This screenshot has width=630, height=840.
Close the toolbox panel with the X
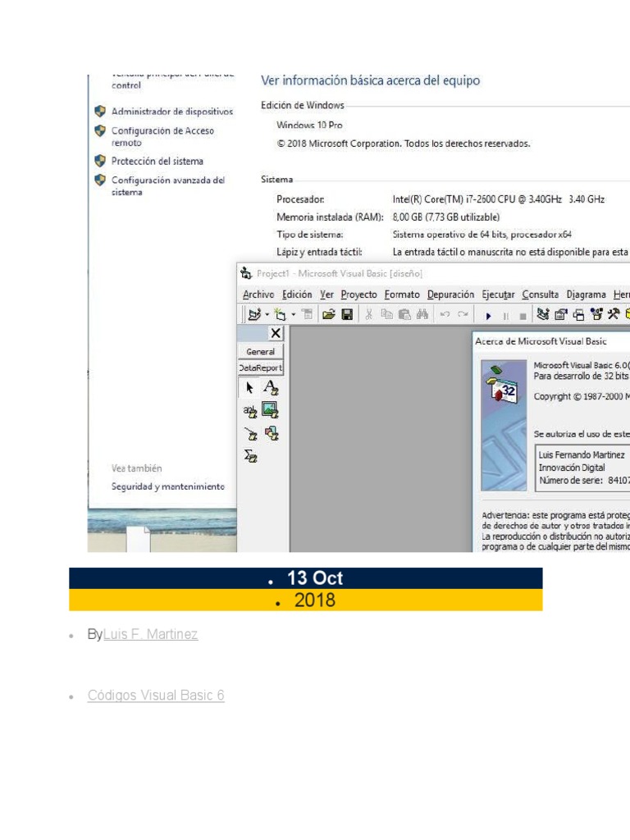[x=276, y=333]
